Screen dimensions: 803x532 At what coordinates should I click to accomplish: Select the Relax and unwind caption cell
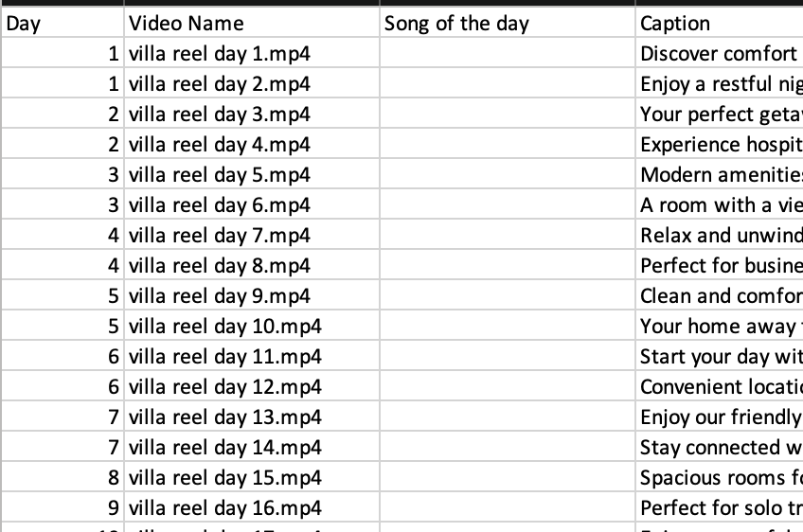[x=720, y=236]
